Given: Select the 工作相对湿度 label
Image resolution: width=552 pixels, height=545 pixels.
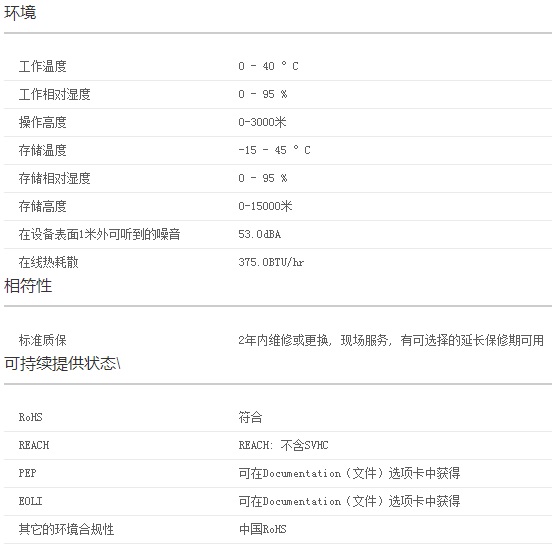Looking at the screenshot, I should pyautogui.click(x=55, y=94).
